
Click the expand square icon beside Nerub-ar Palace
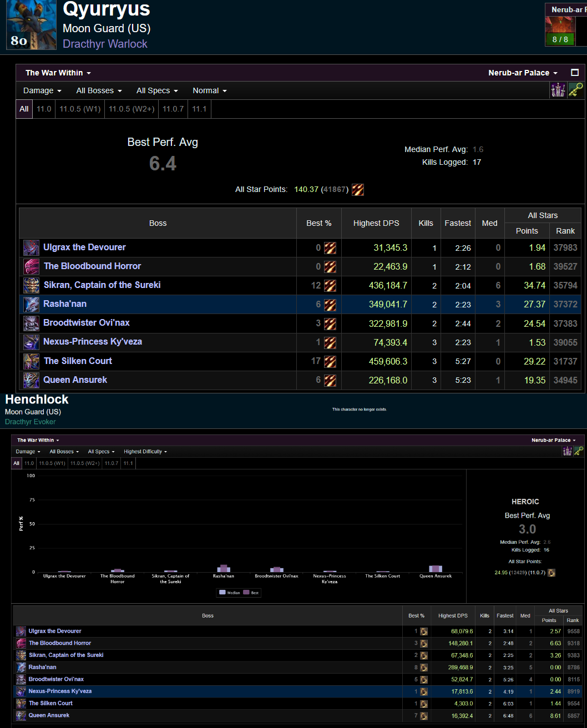click(x=575, y=73)
